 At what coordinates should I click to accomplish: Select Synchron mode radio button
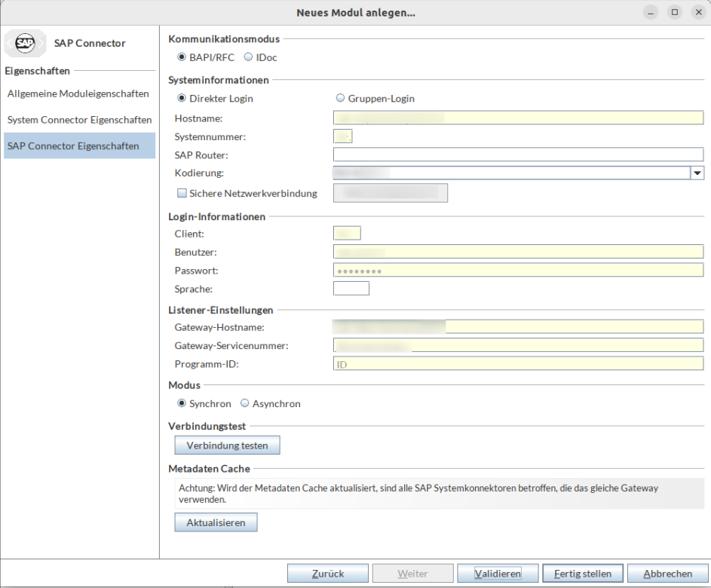(181, 403)
